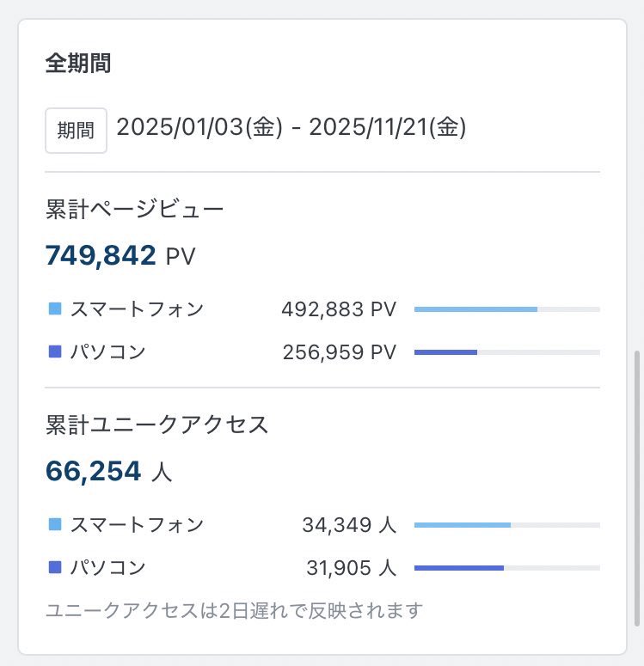Click the light-blue スマートフォン square under 累計ユニークアクセス
Image resolution: width=644 pixels, height=666 pixels.
click(x=55, y=524)
